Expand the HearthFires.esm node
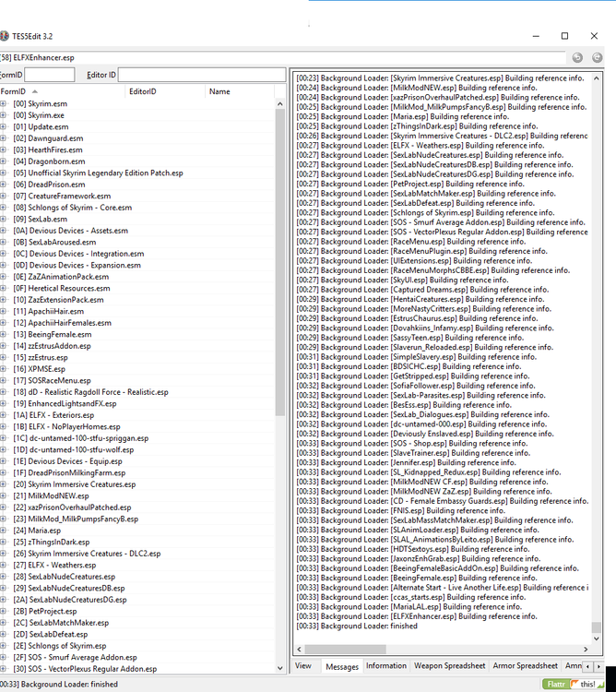616x692 pixels. [3, 149]
